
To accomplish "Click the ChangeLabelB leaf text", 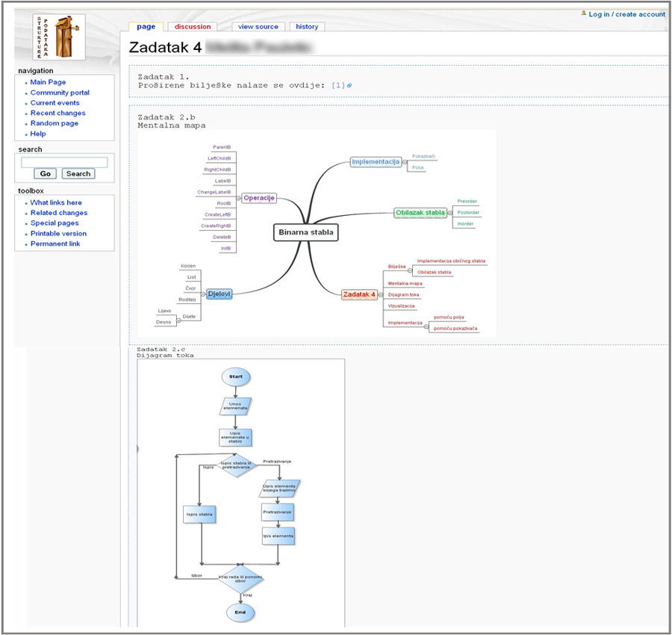I will 214,192.
